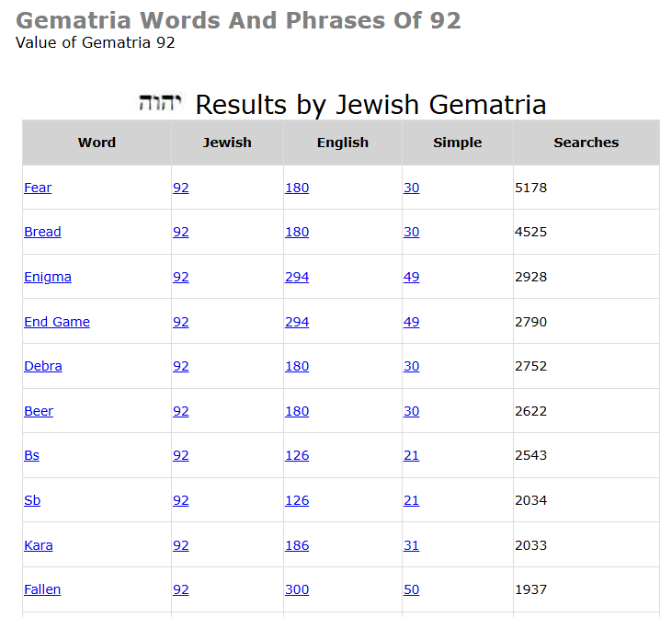Open the Beer word link

click(39, 411)
